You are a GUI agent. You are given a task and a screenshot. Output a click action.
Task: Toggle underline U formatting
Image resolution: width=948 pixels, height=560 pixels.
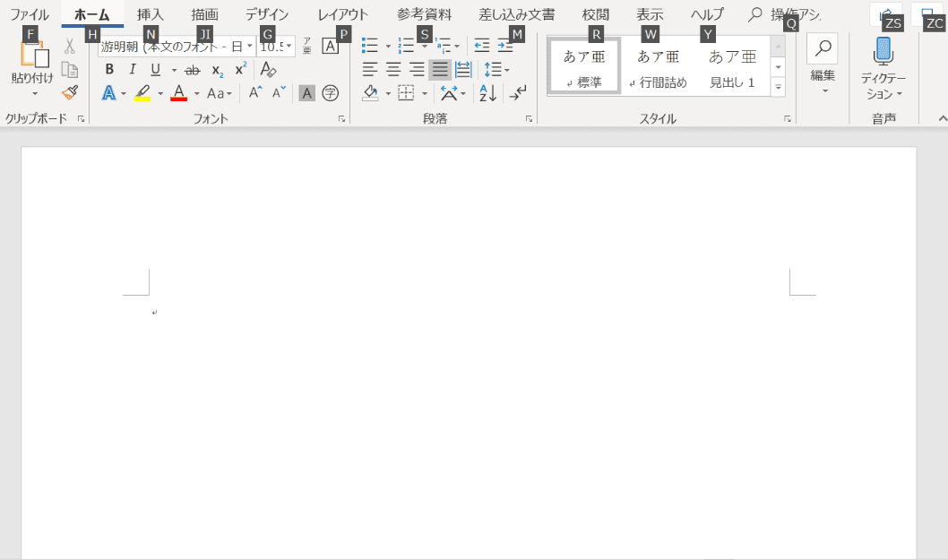coord(155,70)
